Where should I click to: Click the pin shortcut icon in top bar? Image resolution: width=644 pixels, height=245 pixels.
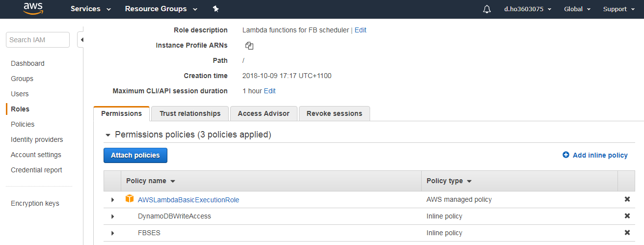[215, 9]
